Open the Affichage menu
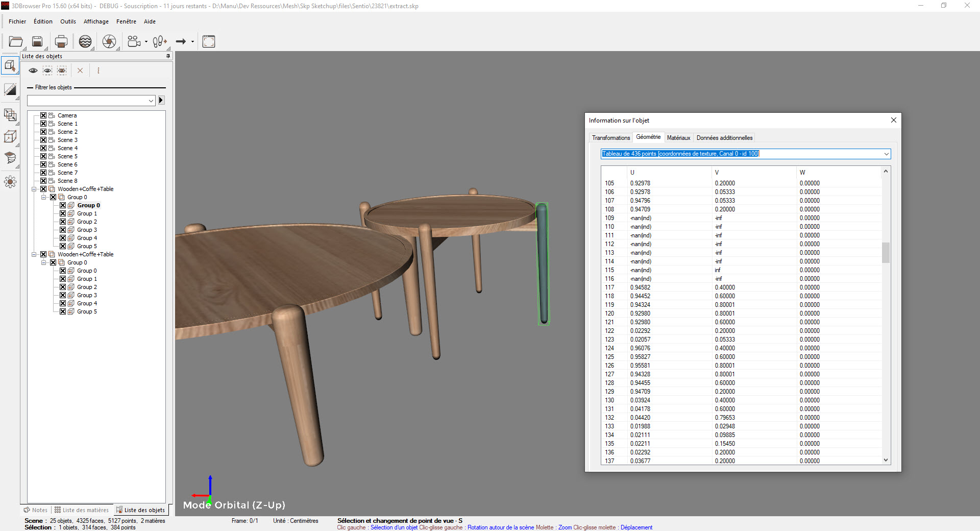This screenshot has height=531, width=980. [96, 21]
